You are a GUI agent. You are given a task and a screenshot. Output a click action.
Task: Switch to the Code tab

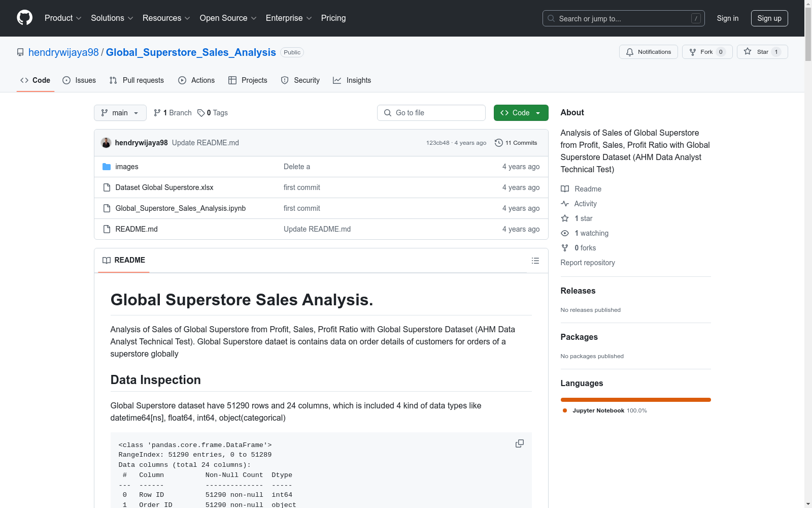coord(36,80)
